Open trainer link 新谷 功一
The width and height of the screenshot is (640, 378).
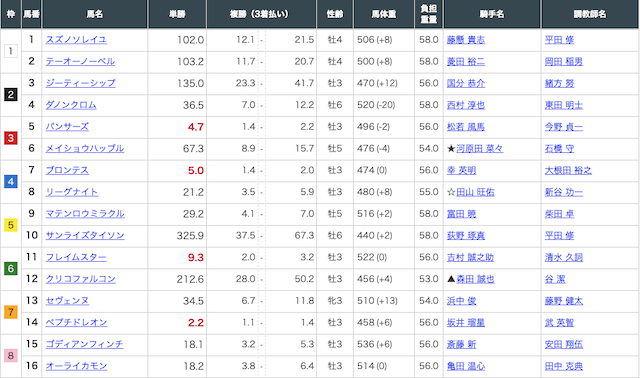[564, 192]
